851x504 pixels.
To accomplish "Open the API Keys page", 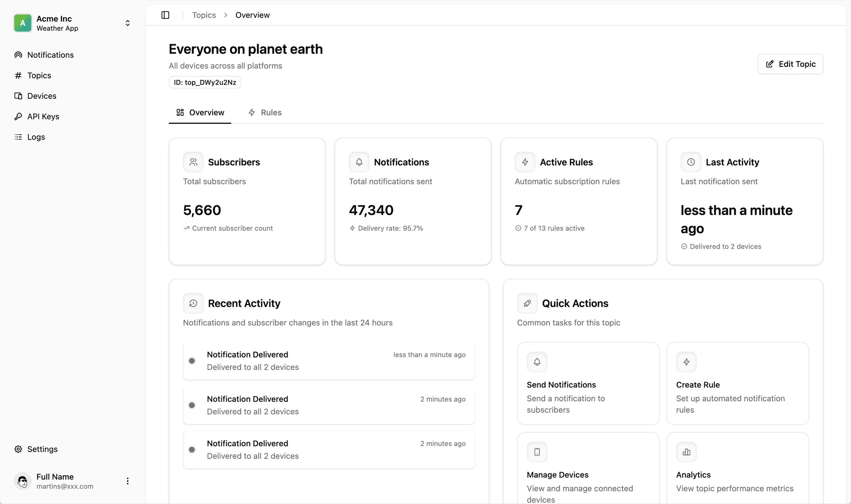I will coord(43,116).
